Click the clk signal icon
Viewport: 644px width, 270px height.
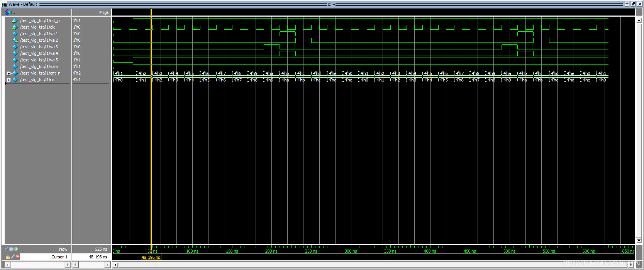pos(15,27)
